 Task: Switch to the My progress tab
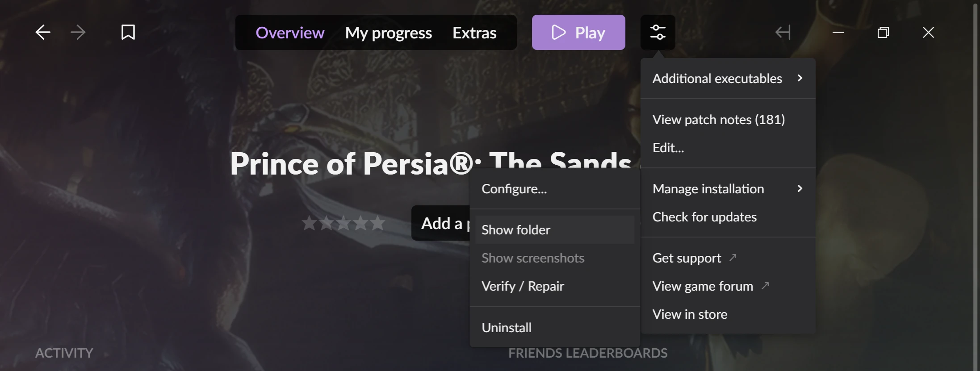point(388,33)
